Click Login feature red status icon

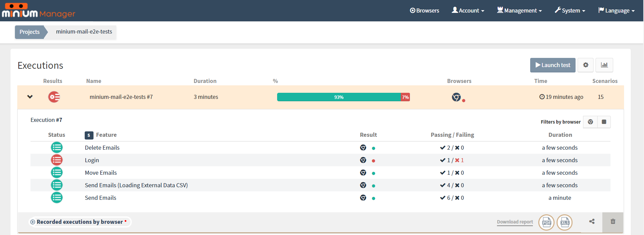pos(57,160)
